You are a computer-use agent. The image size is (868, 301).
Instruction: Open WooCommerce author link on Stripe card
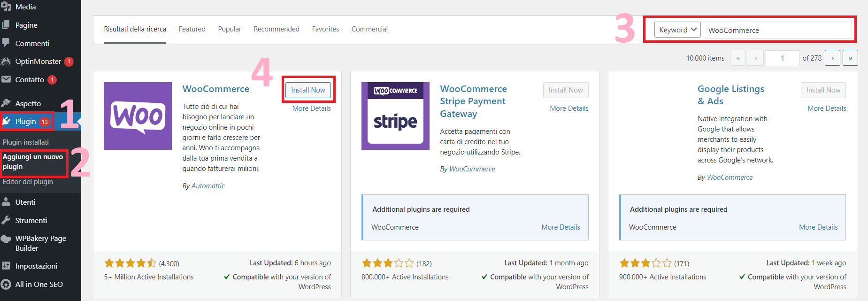472,169
